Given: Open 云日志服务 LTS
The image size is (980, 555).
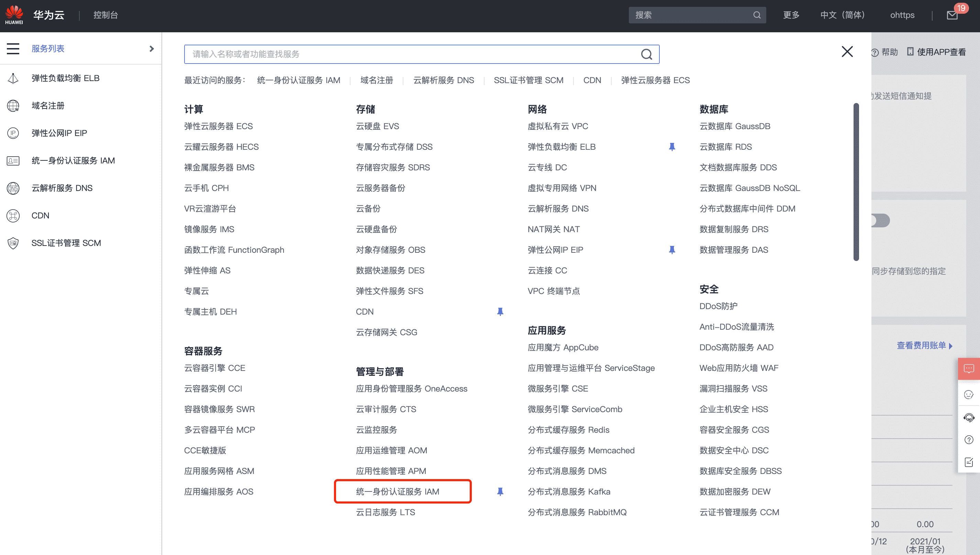Looking at the screenshot, I should click(386, 512).
